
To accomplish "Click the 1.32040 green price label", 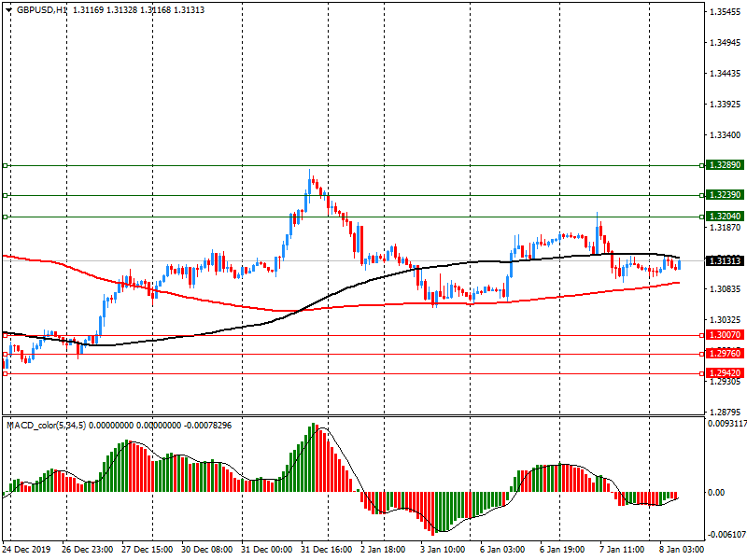I will click(x=725, y=217).
